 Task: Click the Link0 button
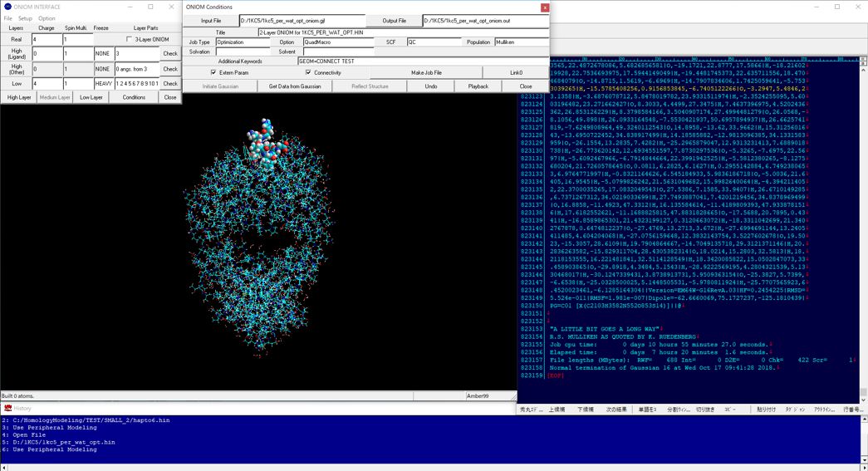[516, 72]
